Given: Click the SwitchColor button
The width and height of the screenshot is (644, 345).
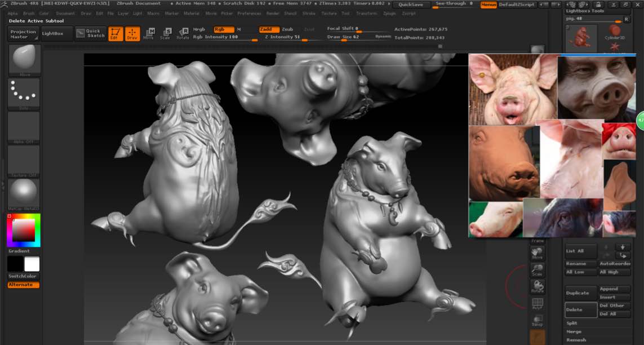Looking at the screenshot, I should pos(24,276).
